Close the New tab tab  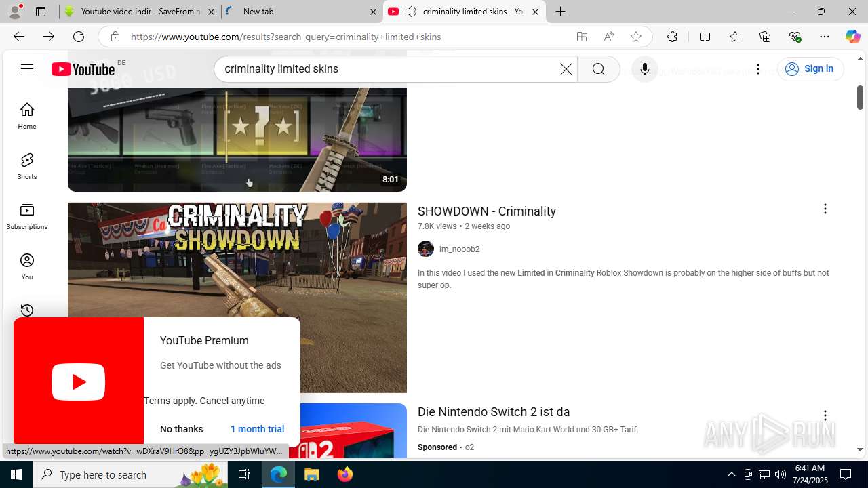point(373,12)
